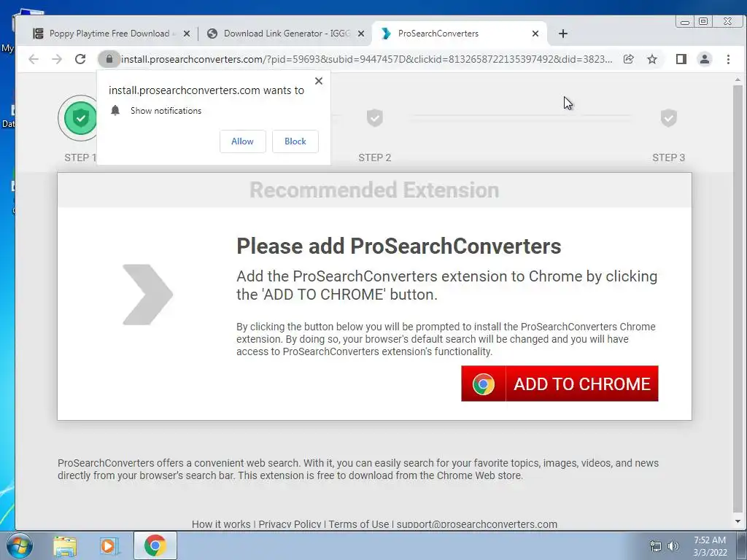Image resolution: width=747 pixels, height=560 pixels.
Task: Click the address bar URL field
Action: [x=367, y=59]
